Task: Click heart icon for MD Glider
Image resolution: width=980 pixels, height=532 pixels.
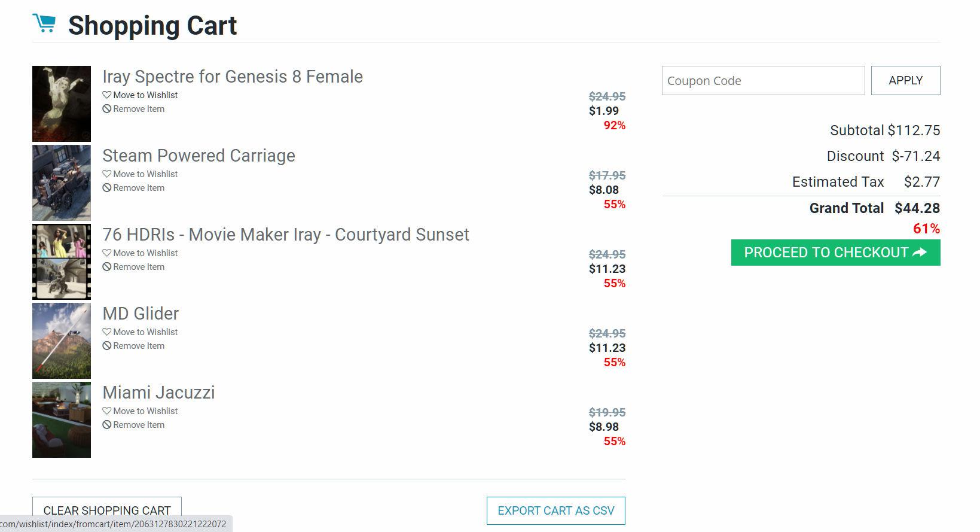Action: 107,332
